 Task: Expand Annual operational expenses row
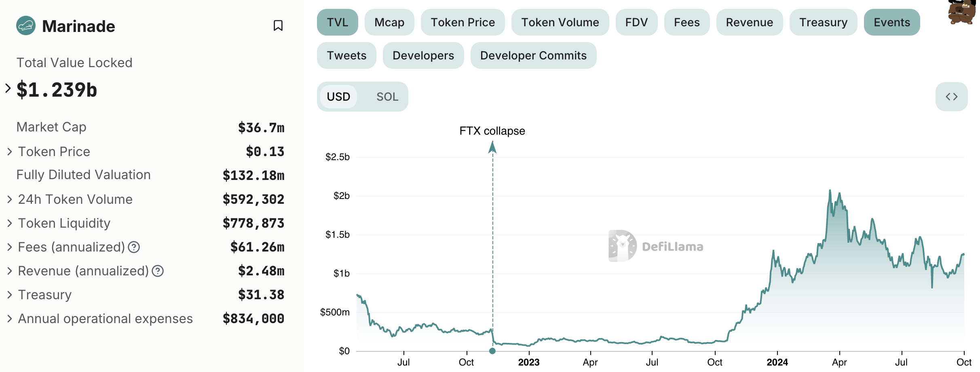(10, 319)
